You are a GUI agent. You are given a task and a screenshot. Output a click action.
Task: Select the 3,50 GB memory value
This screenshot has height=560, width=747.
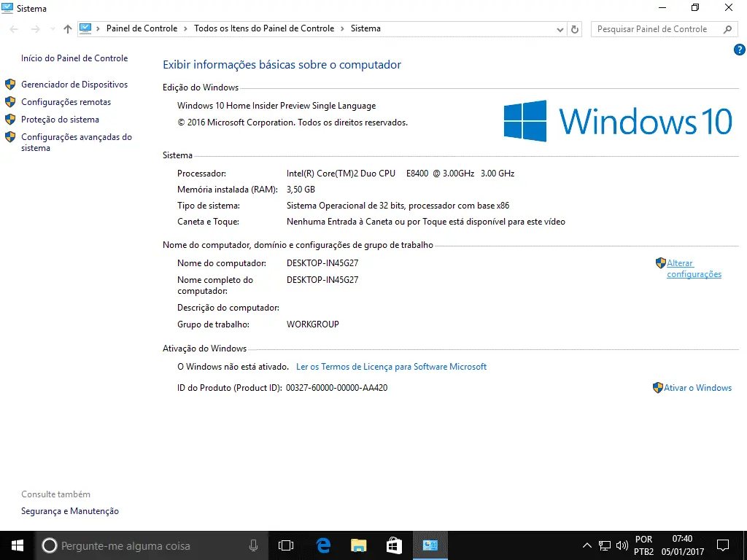click(x=301, y=190)
